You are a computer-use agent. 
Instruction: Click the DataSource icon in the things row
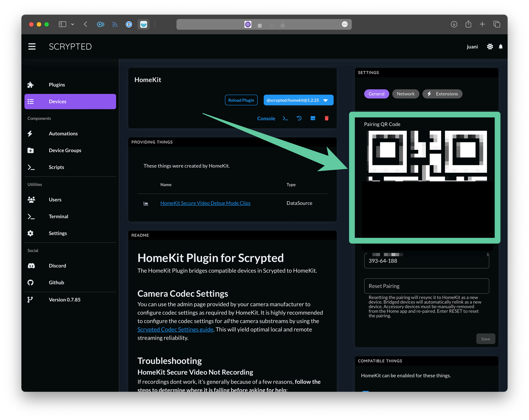(x=146, y=203)
